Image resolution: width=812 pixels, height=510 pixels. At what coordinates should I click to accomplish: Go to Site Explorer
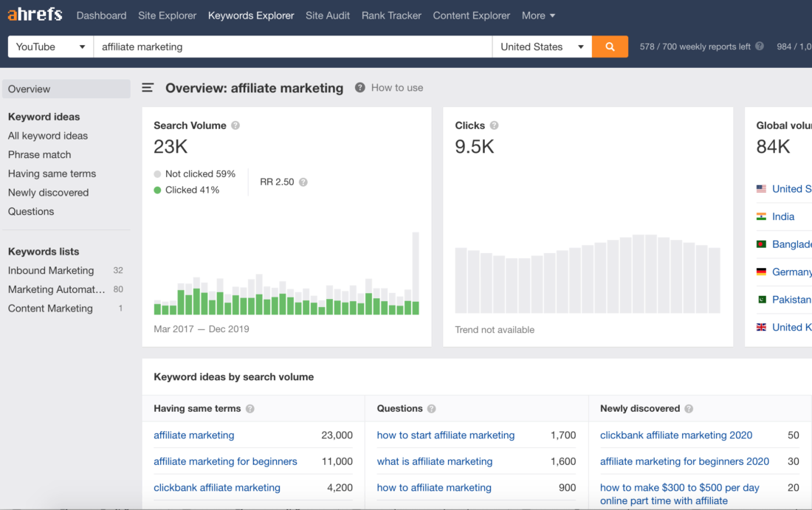coord(168,15)
